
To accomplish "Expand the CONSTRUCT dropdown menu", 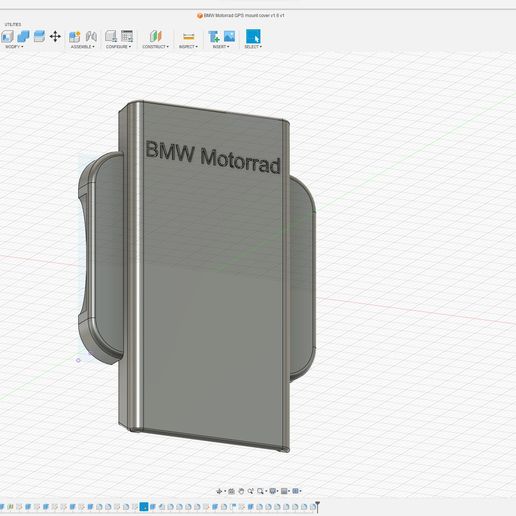I will (x=155, y=47).
